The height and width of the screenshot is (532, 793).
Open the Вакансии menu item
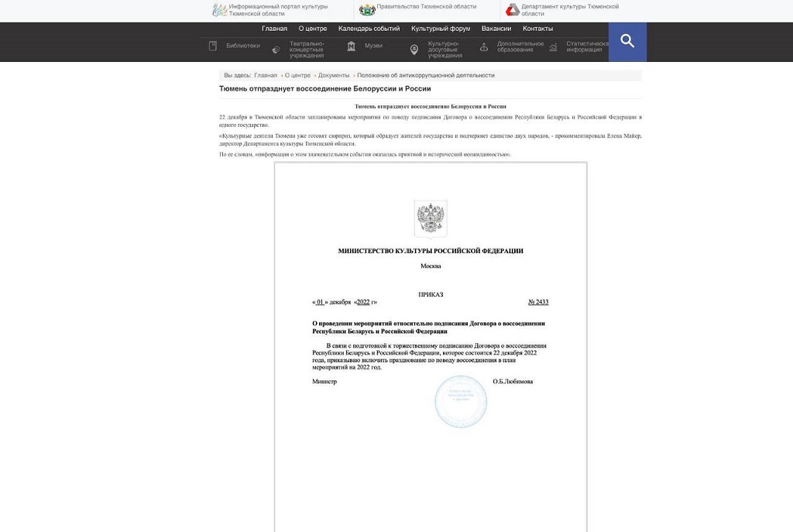[x=496, y=29]
